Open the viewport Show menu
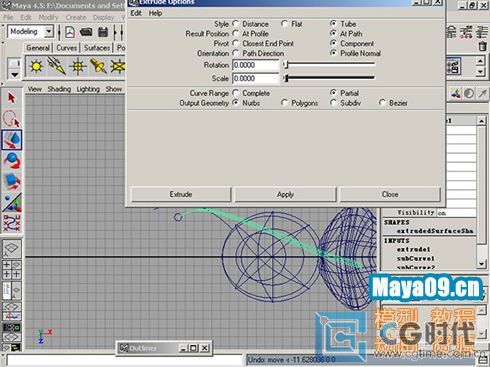The width and height of the screenshot is (490, 367). pyautogui.click(x=114, y=89)
